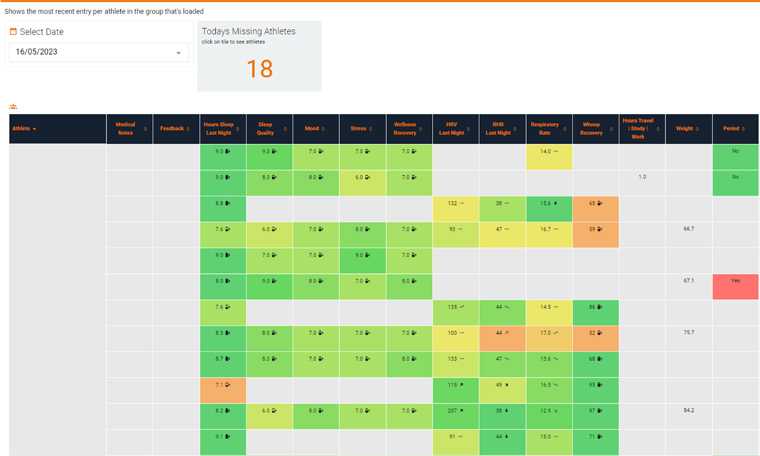Click sort icon in Whoop Recovery header
The image size is (760, 456).
[x=611, y=129]
